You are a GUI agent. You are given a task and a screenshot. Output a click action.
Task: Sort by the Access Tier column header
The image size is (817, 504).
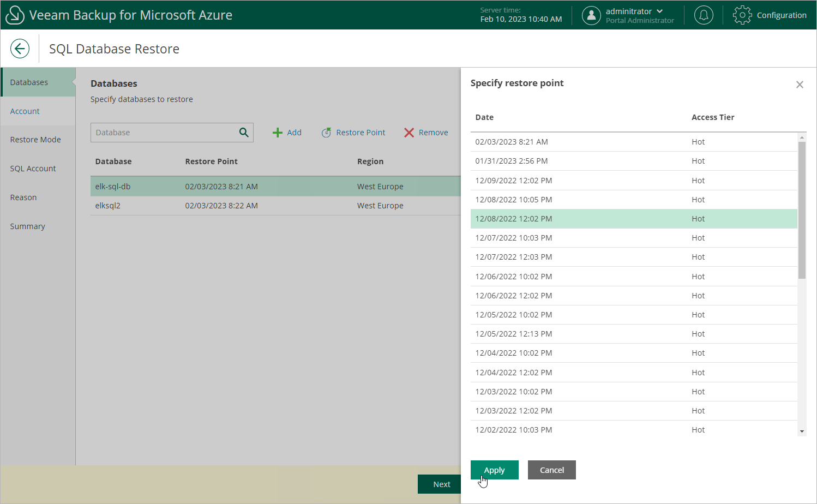click(x=713, y=117)
